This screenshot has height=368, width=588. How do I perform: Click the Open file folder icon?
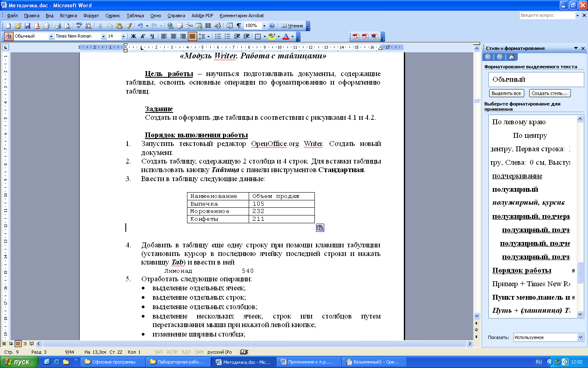[18, 26]
